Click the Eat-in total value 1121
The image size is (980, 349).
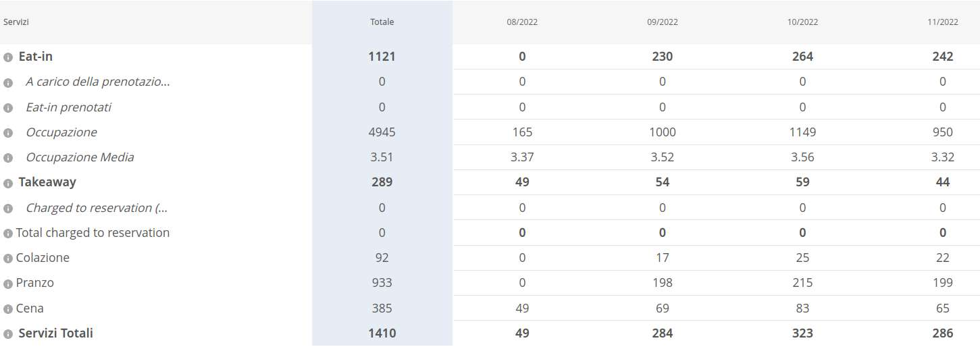click(382, 57)
